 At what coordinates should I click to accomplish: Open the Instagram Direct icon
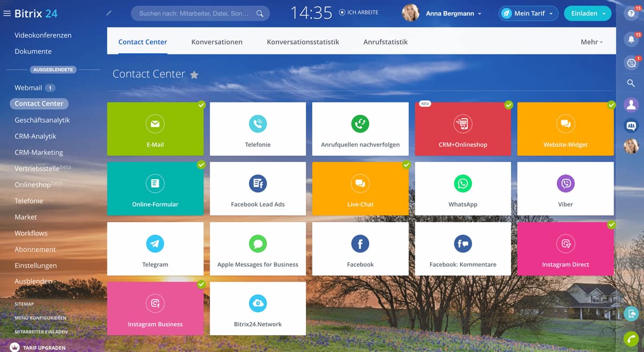(565, 244)
